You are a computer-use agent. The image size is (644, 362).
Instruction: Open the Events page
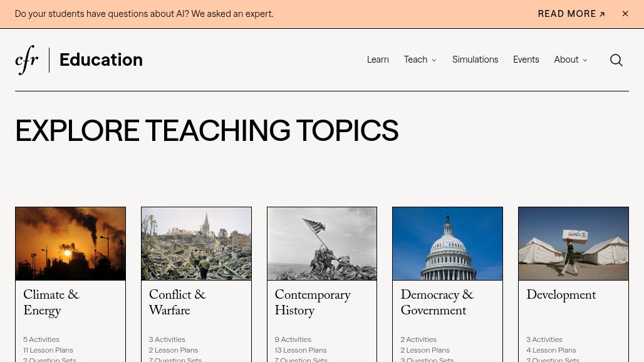click(x=526, y=59)
